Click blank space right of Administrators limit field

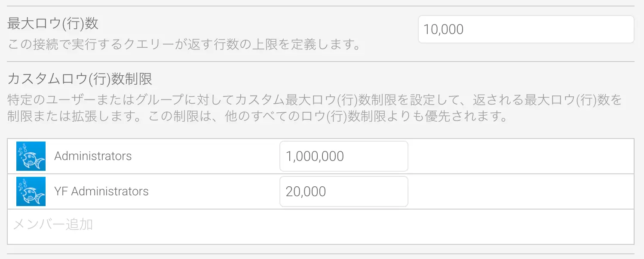pyautogui.click(x=520, y=156)
